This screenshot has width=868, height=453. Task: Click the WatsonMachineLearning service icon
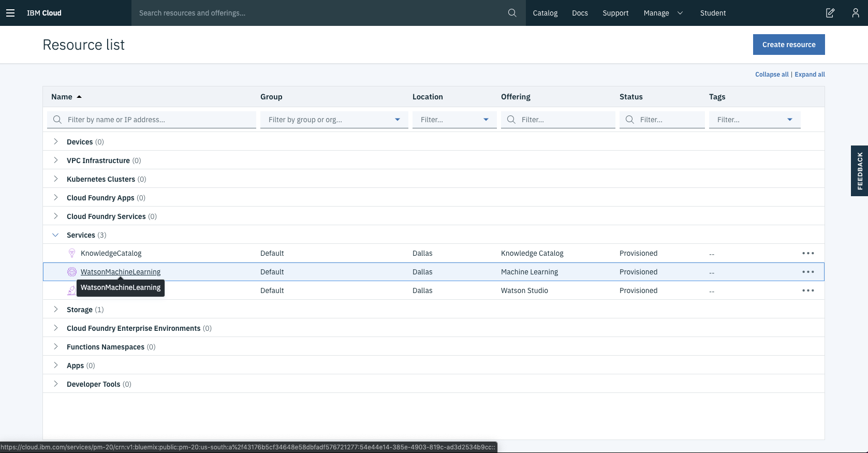tap(72, 272)
